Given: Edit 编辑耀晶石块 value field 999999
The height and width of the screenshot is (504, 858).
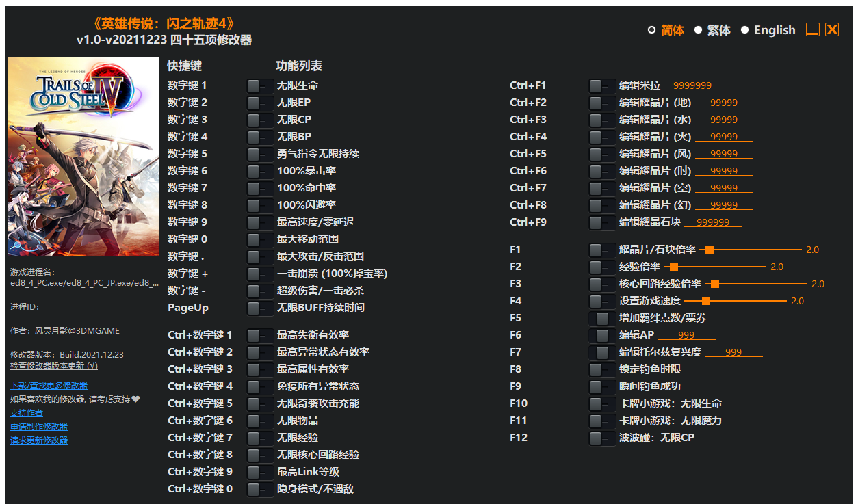Looking at the screenshot, I should (x=713, y=222).
